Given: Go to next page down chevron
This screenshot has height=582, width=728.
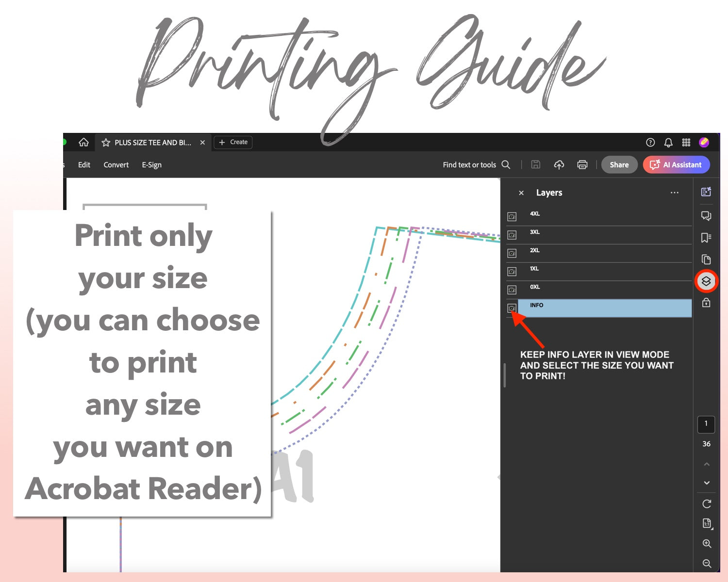Looking at the screenshot, I should tap(707, 483).
